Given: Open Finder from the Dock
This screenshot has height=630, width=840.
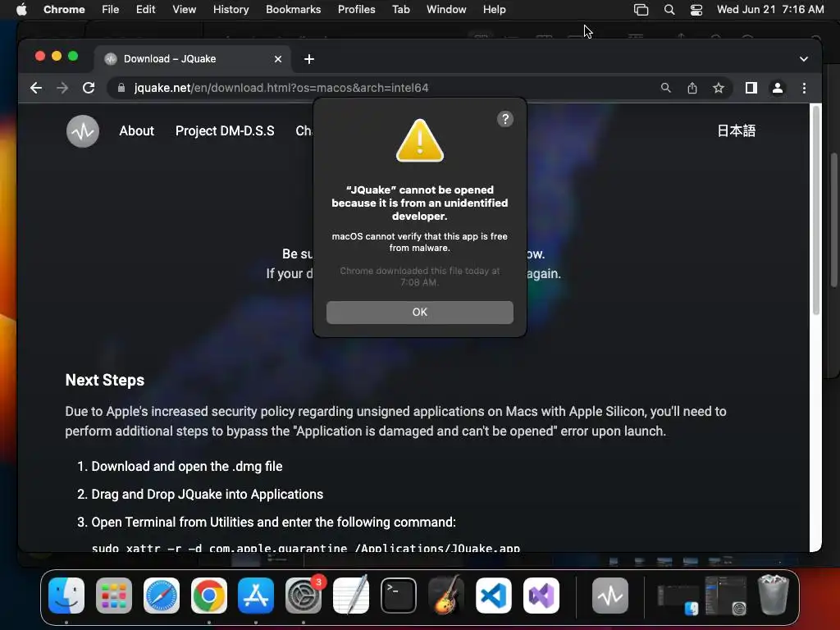Looking at the screenshot, I should tap(66, 596).
